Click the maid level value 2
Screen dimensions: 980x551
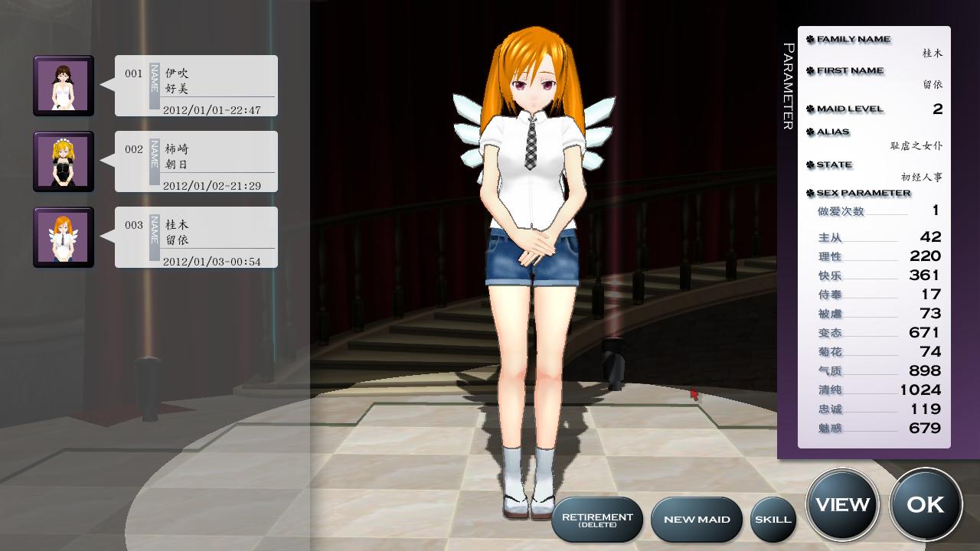click(937, 109)
